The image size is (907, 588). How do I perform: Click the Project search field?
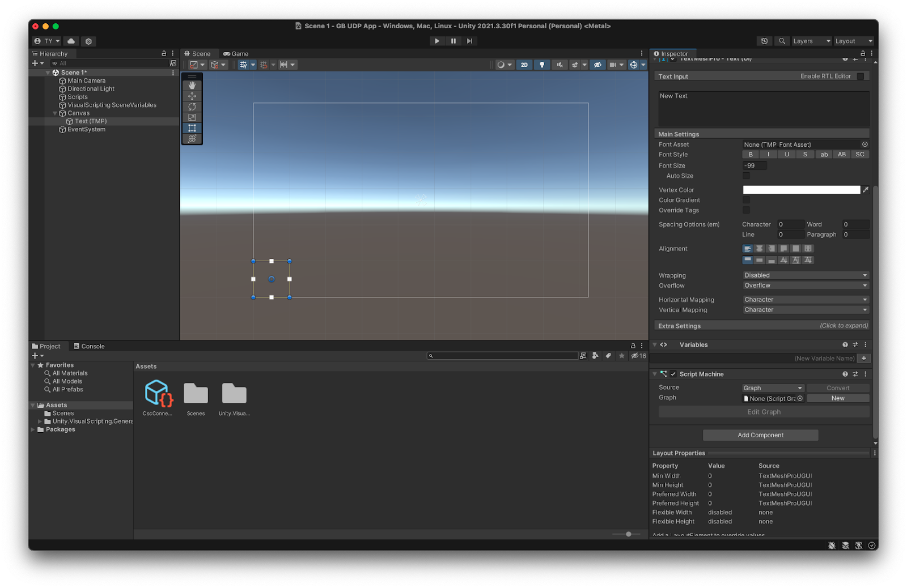502,356
